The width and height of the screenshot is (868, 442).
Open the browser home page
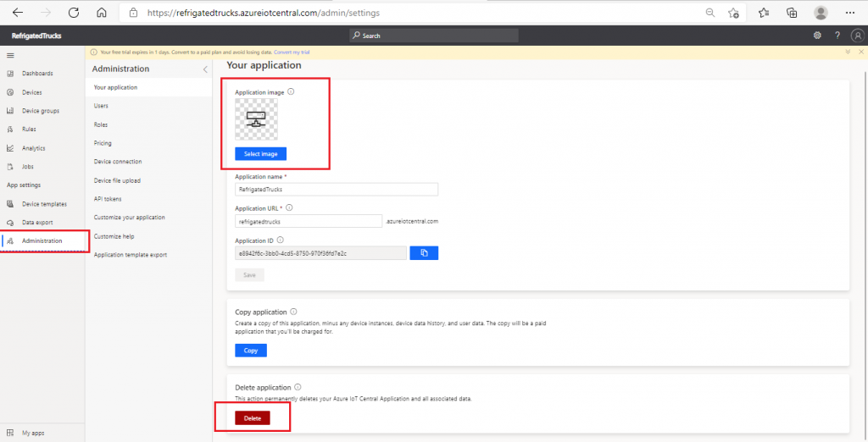(x=102, y=13)
